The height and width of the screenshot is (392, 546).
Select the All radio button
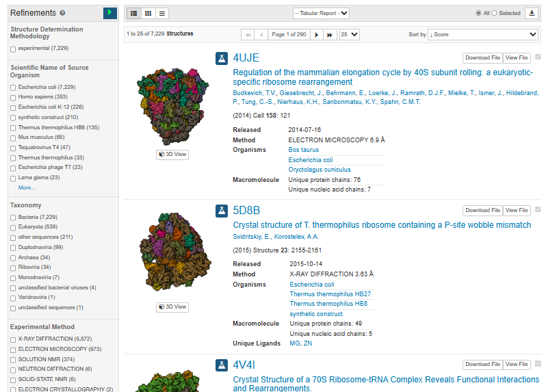pos(478,13)
